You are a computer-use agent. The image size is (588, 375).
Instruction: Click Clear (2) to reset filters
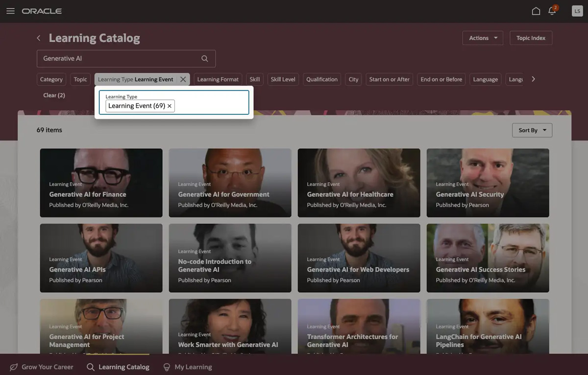click(x=54, y=95)
